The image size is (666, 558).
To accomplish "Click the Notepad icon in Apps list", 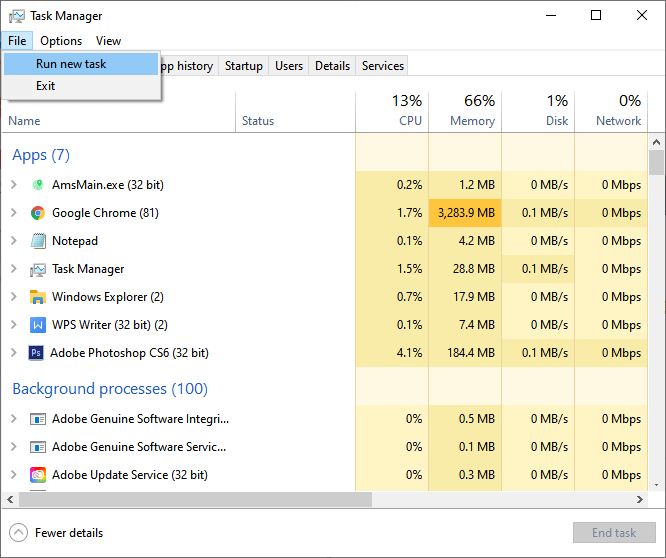I will pyautogui.click(x=38, y=241).
